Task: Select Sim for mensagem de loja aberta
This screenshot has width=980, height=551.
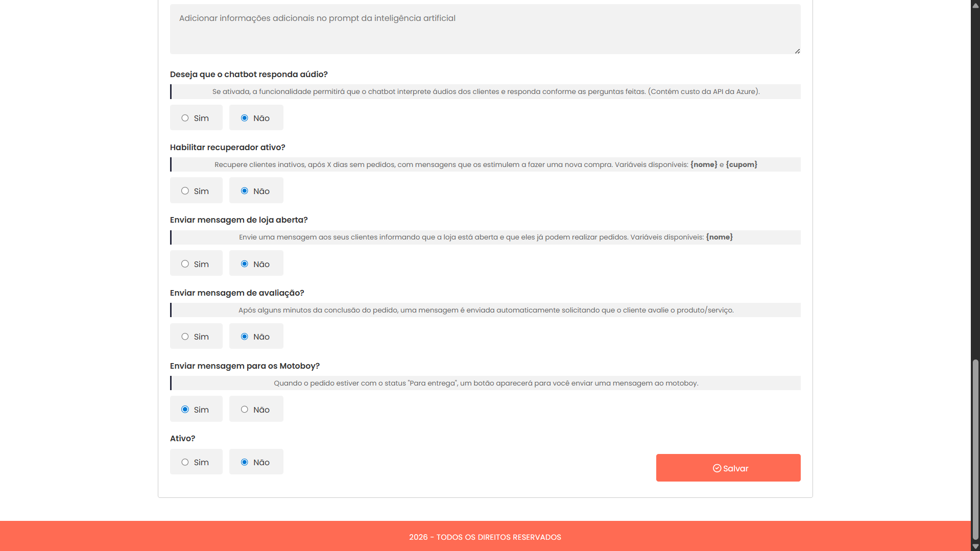Action: pos(185,263)
